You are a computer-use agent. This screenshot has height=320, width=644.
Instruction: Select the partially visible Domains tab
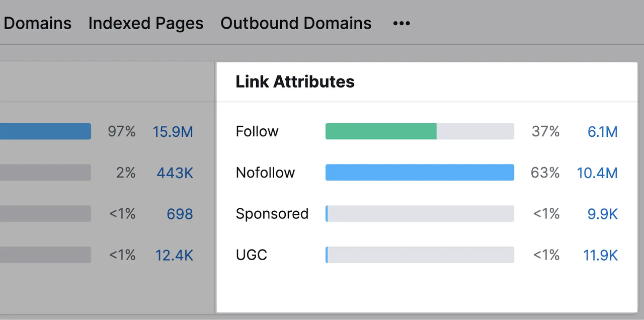pos(37,24)
